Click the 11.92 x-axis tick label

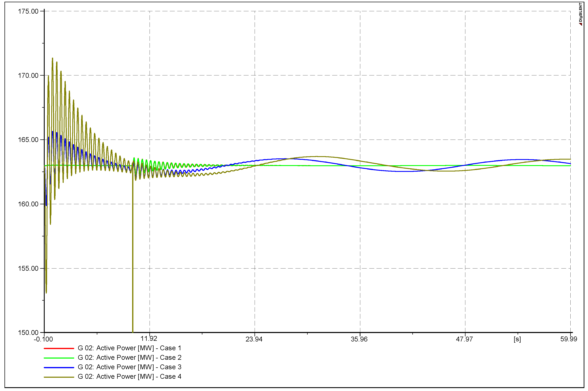click(x=149, y=339)
